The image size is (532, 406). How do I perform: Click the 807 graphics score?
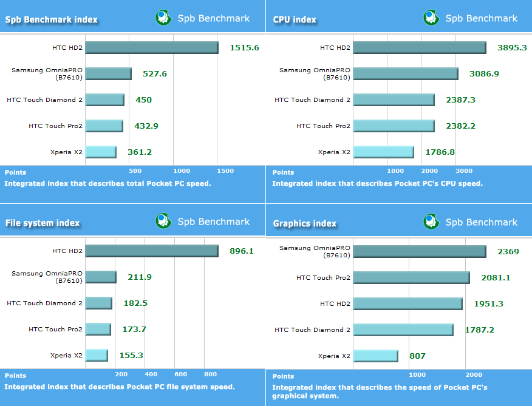coord(417,356)
